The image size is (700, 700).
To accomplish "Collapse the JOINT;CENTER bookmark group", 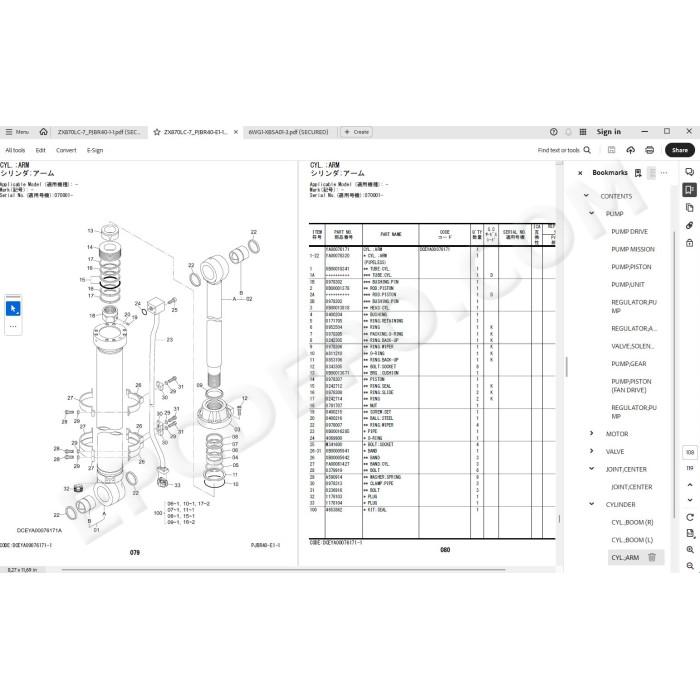I will click(x=592, y=469).
